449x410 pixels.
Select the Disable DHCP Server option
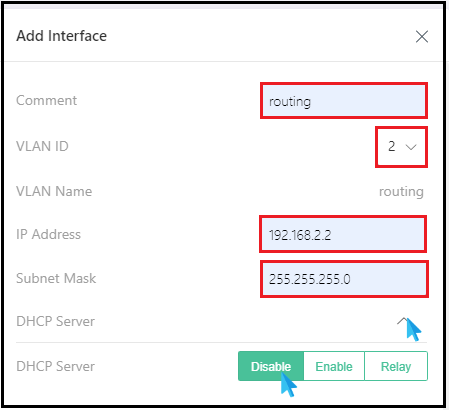(271, 366)
